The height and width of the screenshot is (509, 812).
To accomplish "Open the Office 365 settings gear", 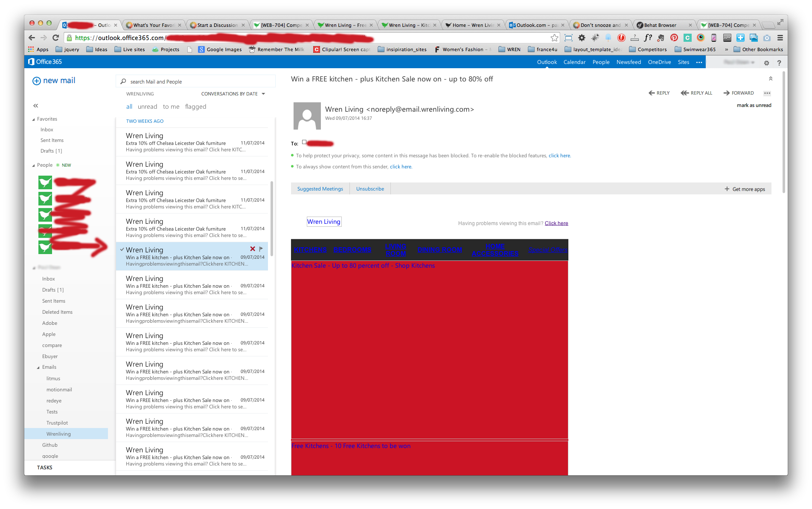I will pos(766,63).
